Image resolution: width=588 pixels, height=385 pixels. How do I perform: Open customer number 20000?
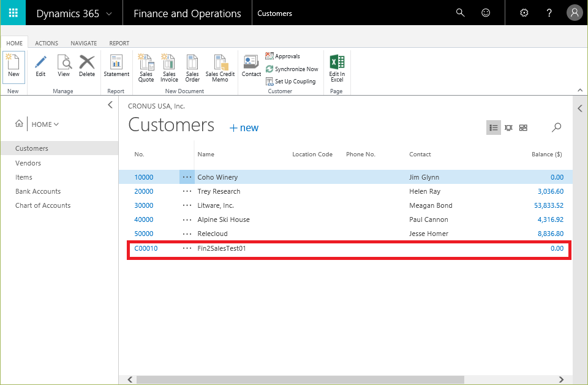[143, 191]
